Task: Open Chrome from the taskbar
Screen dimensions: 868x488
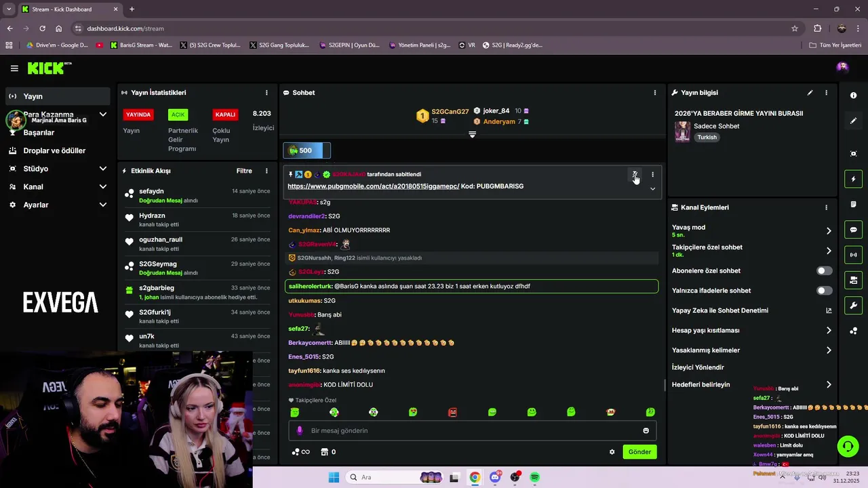Action: [x=475, y=477]
